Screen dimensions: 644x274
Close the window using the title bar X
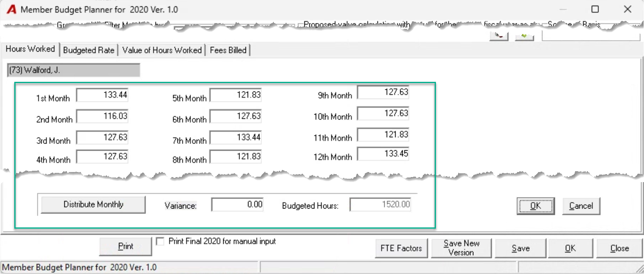627,9
